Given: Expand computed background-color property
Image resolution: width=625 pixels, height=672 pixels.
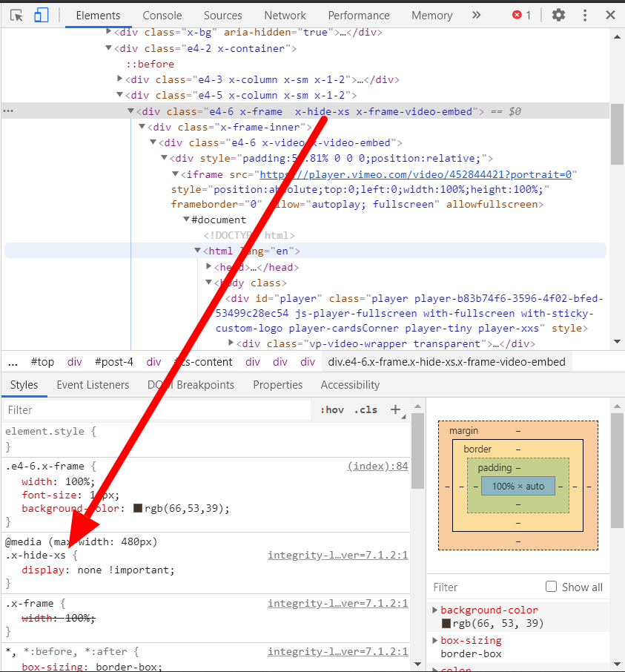Looking at the screenshot, I should [x=434, y=610].
